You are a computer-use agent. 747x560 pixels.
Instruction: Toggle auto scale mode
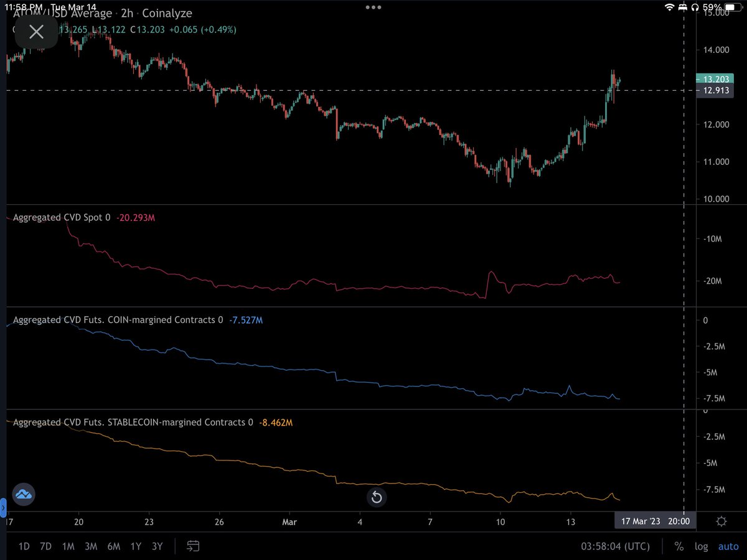pyautogui.click(x=728, y=546)
